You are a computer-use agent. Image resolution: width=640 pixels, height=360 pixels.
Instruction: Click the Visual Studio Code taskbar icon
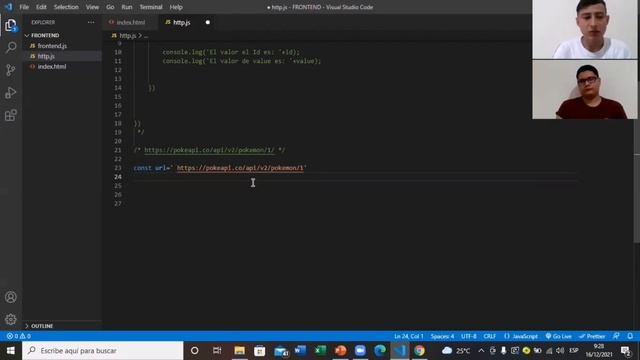click(x=400, y=351)
